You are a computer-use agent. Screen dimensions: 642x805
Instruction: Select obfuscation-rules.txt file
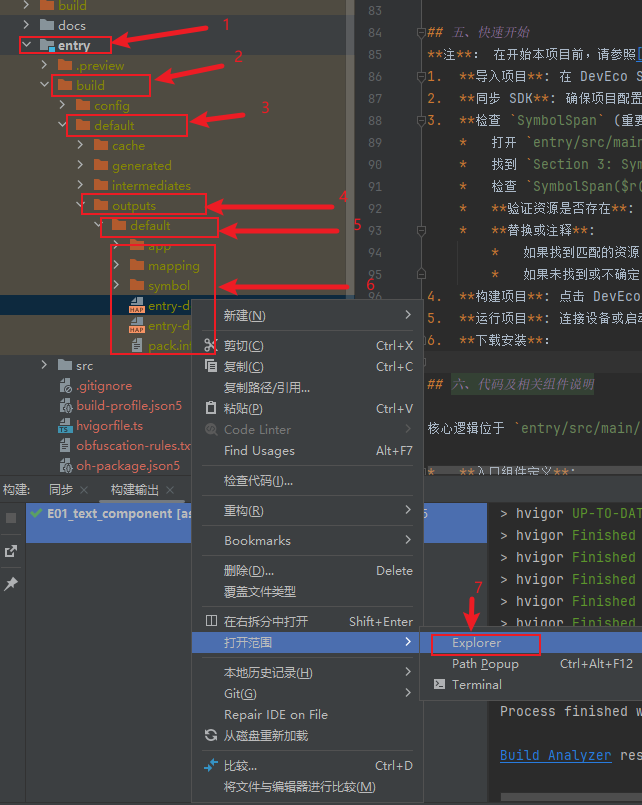tap(133, 446)
